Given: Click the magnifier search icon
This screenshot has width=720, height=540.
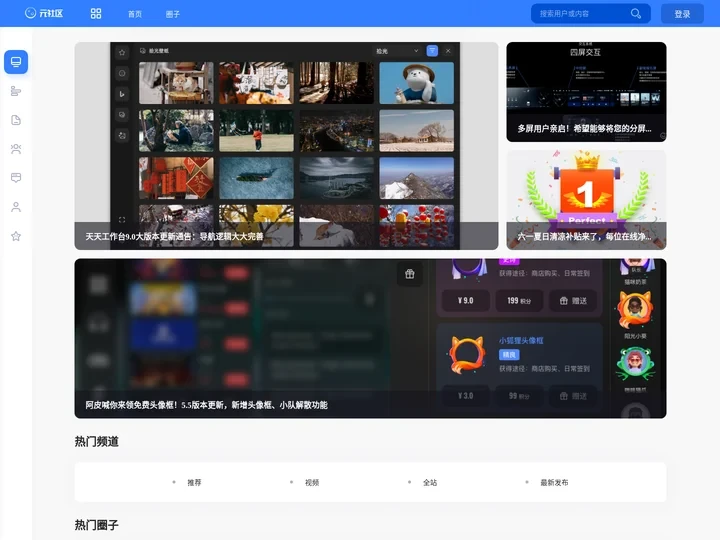Looking at the screenshot, I should 636,14.
